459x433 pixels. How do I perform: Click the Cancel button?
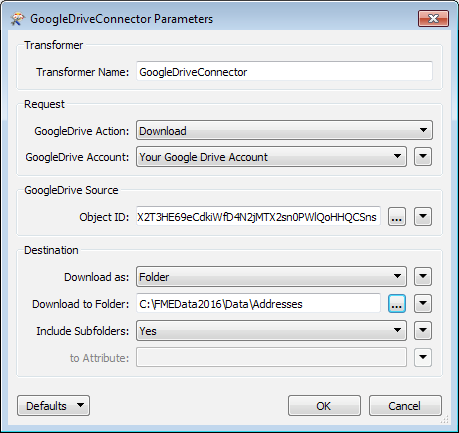(405, 406)
